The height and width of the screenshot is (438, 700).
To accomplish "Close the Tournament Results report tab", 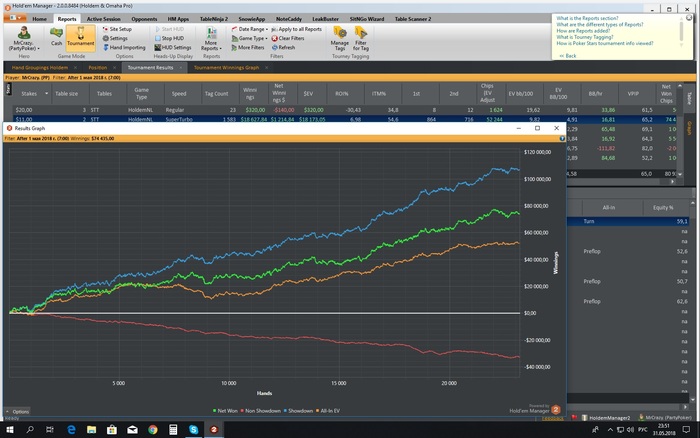I will click(x=181, y=68).
